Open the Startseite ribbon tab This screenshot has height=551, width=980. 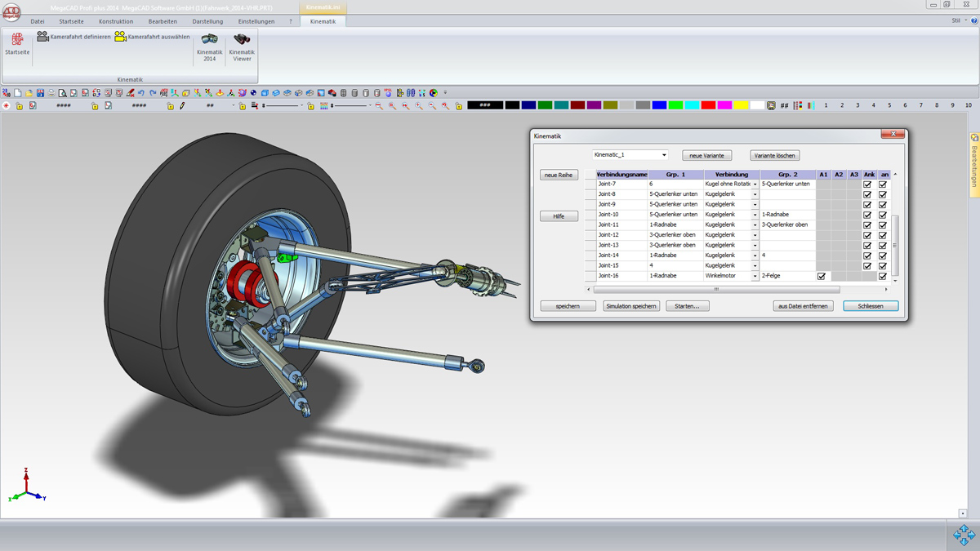click(71, 21)
